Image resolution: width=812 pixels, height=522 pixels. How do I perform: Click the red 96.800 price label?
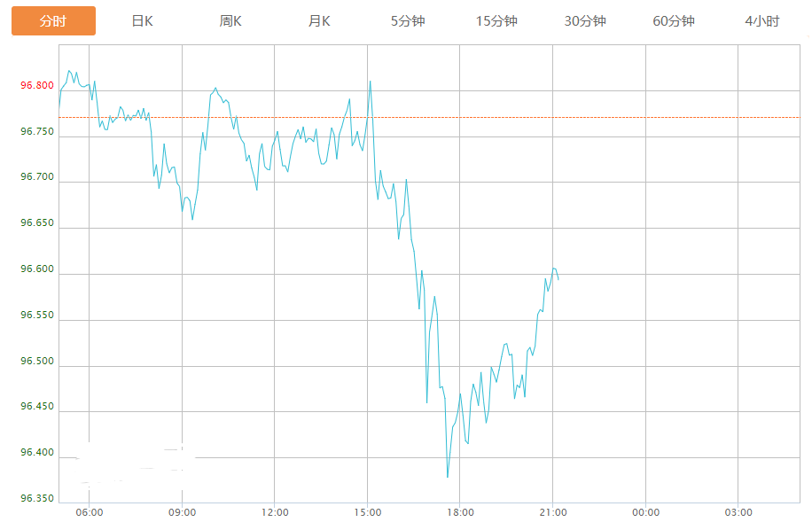37,86
